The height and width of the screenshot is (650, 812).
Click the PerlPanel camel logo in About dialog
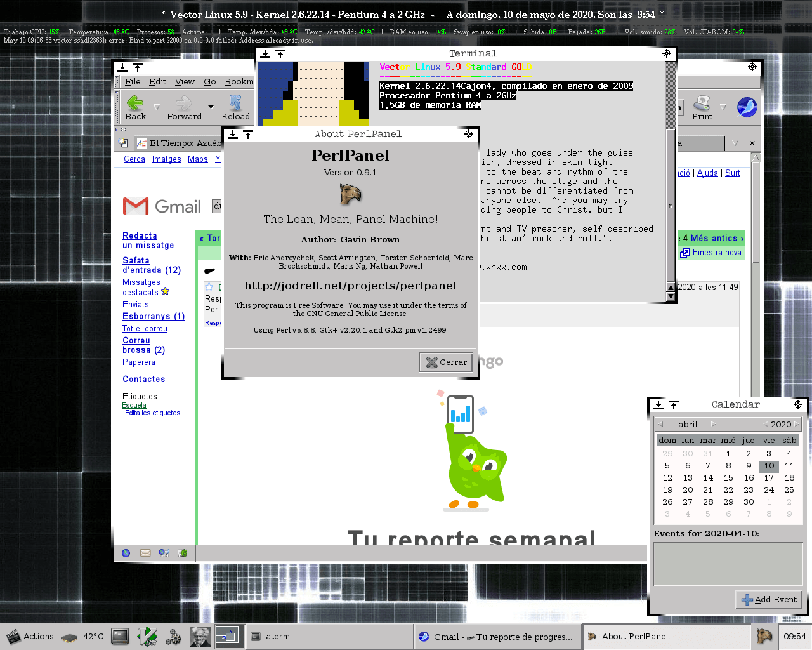pyautogui.click(x=350, y=194)
